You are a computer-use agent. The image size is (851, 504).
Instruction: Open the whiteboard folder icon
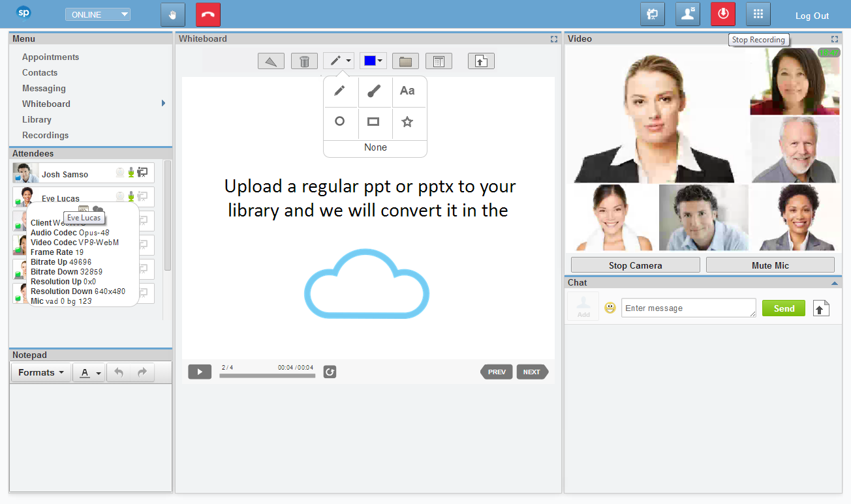click(x=405, y=61)
